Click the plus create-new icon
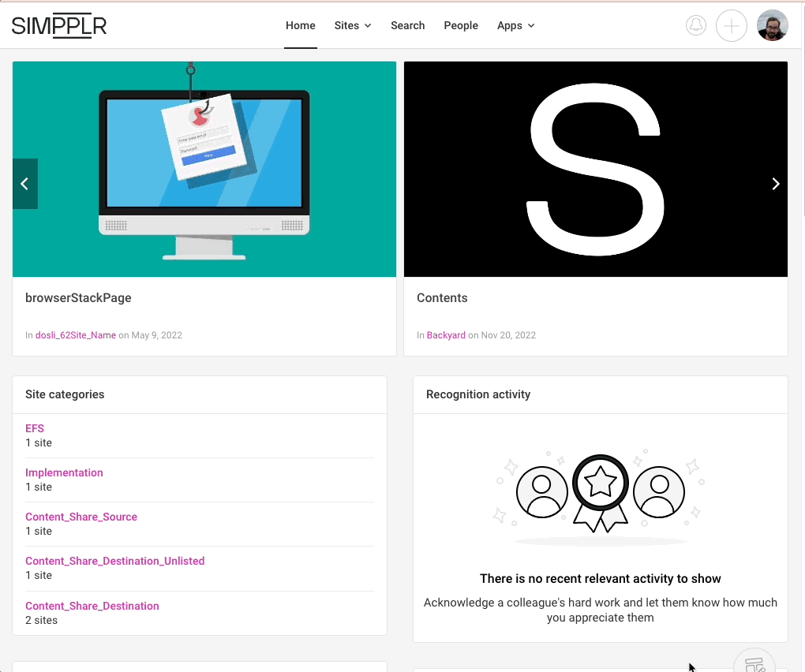Image resolution: width=805 pixels, height=672 pixels. point(731,25)
